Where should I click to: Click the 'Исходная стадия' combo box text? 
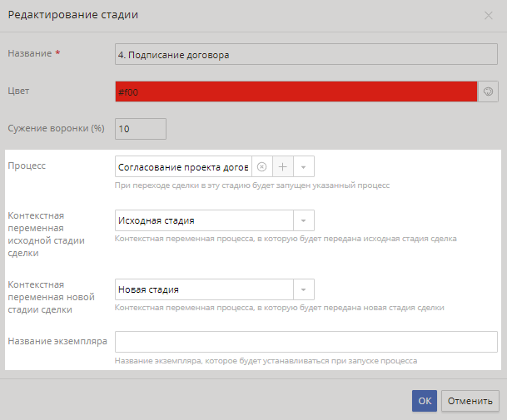click(204, 220)
